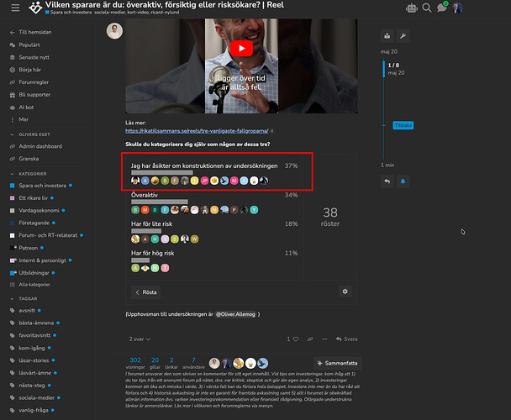Open Granska sidebar link
This screenshot has height=420, width=511.
click(x=29, y=159)
